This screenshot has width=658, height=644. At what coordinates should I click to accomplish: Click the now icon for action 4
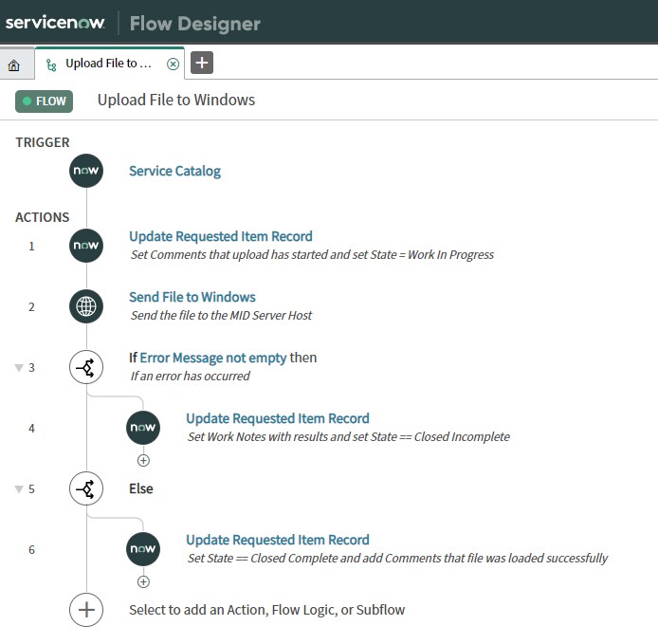click(143, 428)
